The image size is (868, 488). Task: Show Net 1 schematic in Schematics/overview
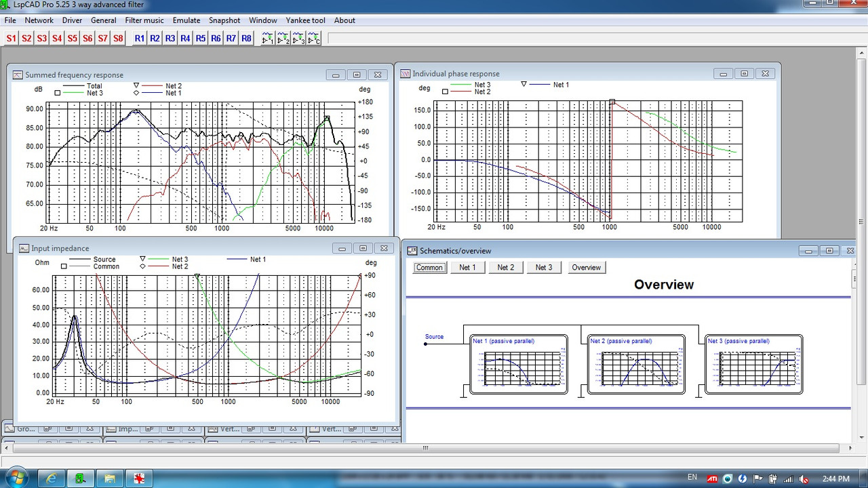[x=467, y=268]
